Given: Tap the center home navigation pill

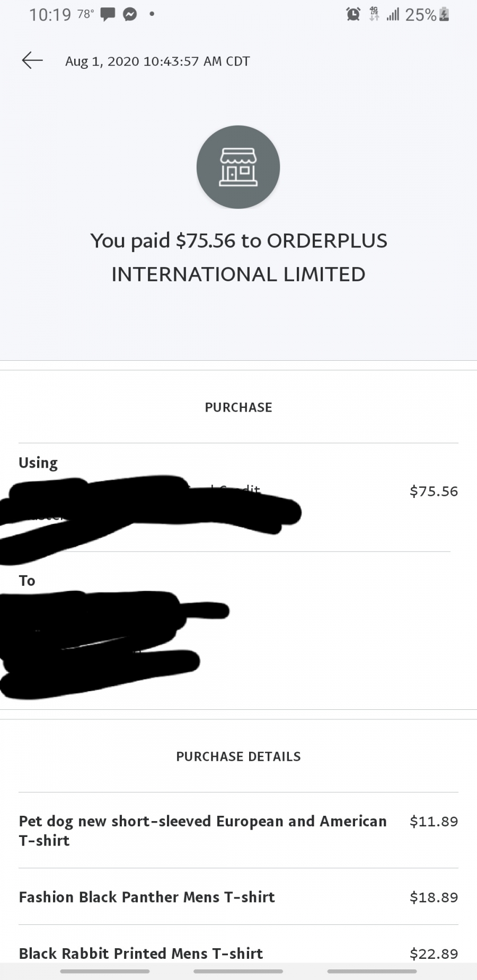Looking at the screenshot, I should (x=238, y=972).
